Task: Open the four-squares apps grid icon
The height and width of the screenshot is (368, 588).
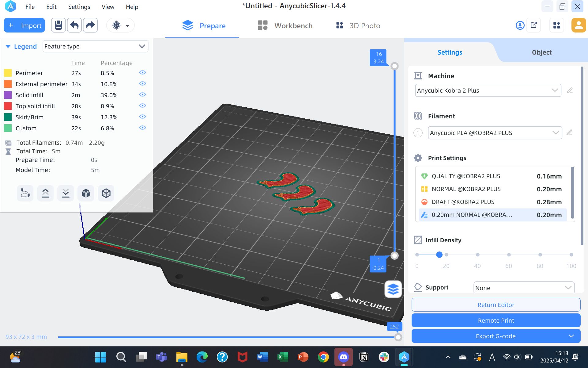Action: click(557, 25)
